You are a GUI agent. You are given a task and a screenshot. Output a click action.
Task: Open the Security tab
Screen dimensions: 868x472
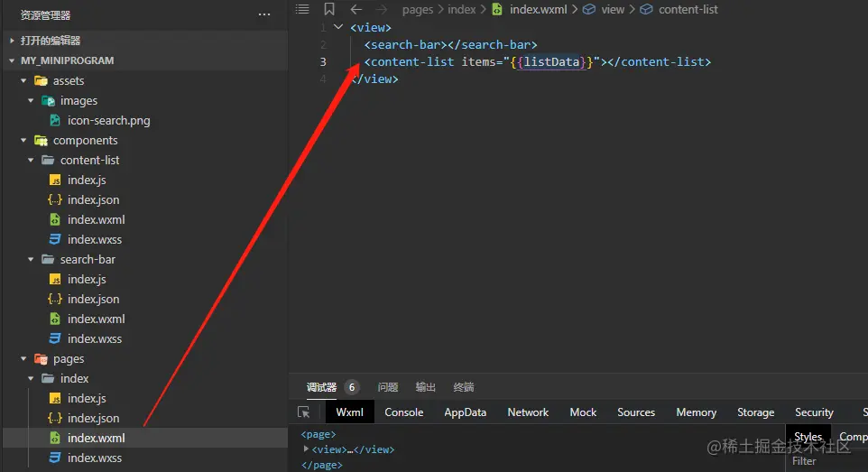coord(814,412)
